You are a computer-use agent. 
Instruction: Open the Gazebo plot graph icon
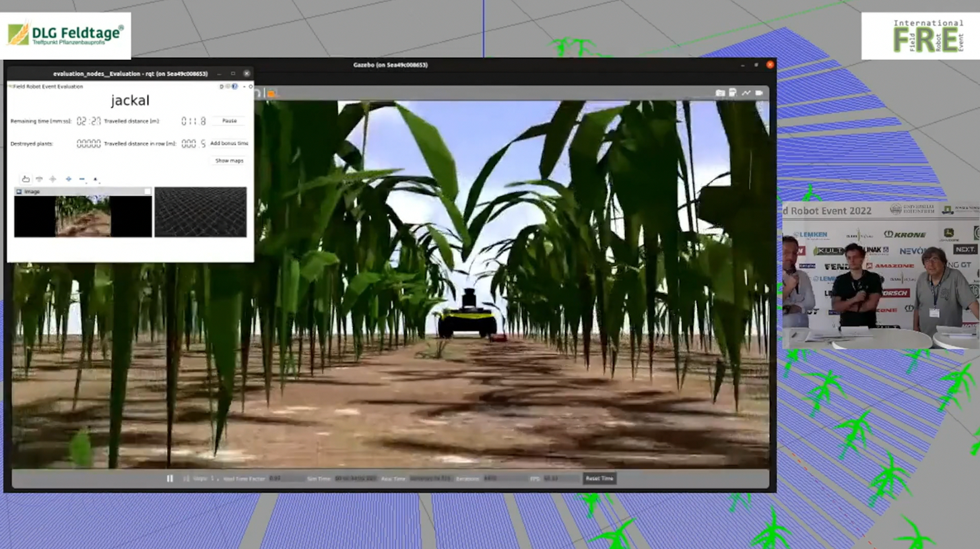pyautogui.click(x=746, y=93)
